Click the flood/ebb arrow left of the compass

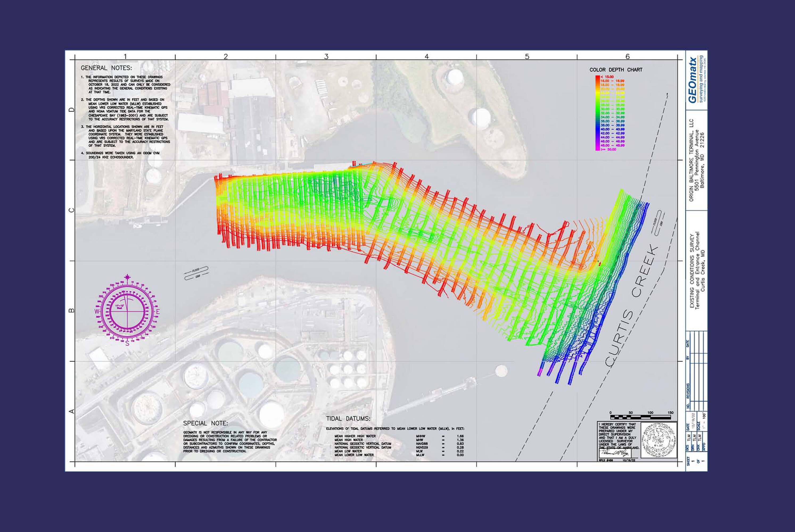(x=196, y=273)
